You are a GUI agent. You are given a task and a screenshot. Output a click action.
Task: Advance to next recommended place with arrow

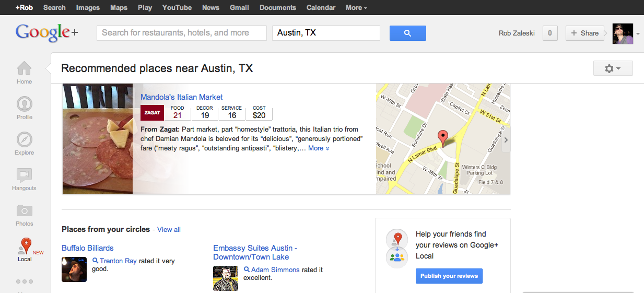tap(506, 140)
